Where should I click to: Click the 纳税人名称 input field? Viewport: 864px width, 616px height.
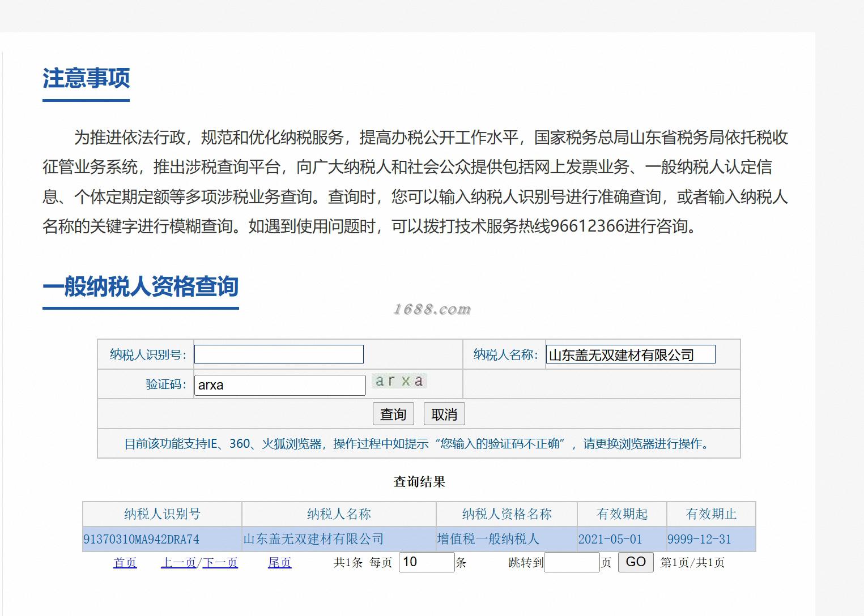point(631,354)
